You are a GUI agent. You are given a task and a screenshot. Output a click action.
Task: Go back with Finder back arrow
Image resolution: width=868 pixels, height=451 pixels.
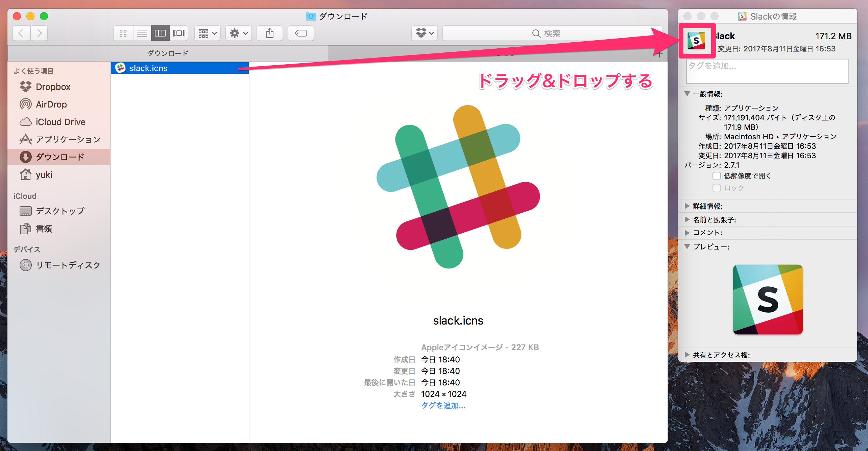21,33
